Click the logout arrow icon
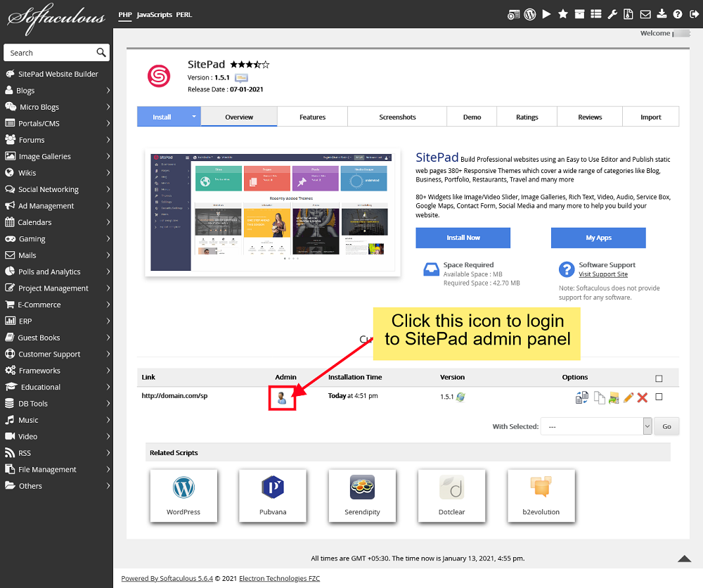Viewport: 703px width, 588px height. point(694,14)
